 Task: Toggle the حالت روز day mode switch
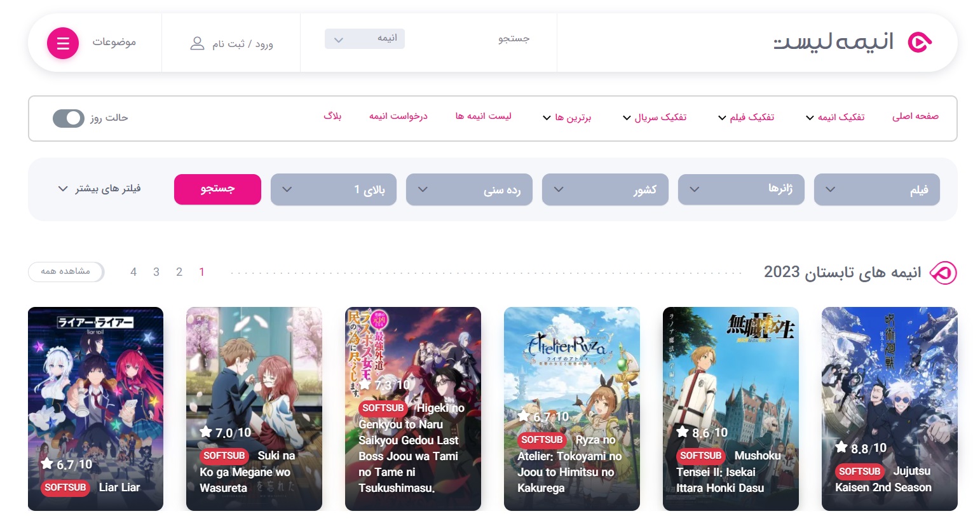click(x=69, y=118)
